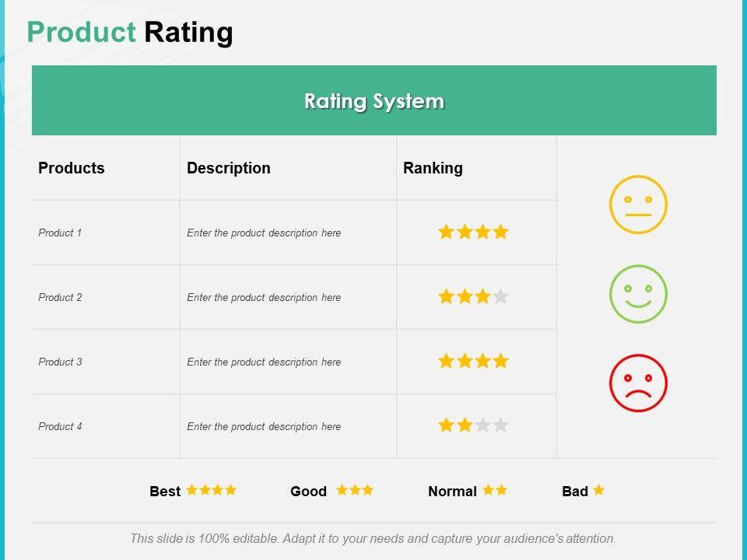Click the red sad face icon
The height and width of the screenshot is (560, 747).
click(x=638, y=383)
